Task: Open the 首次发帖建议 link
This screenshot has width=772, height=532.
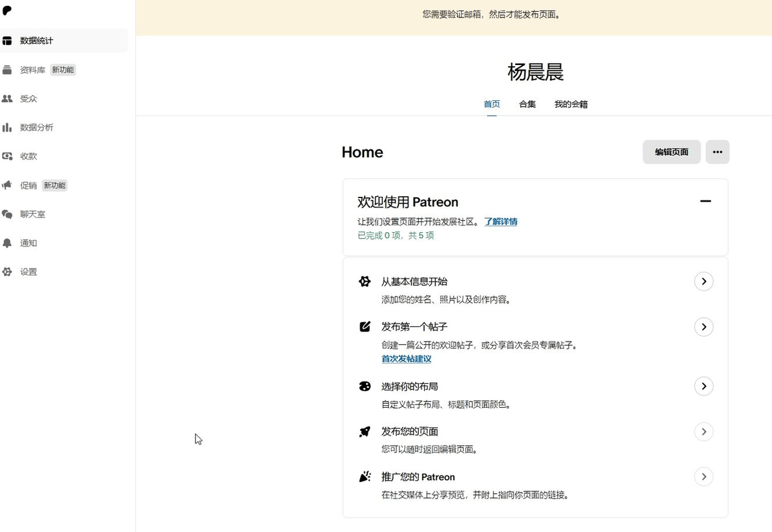Action: tap(407, 359)
